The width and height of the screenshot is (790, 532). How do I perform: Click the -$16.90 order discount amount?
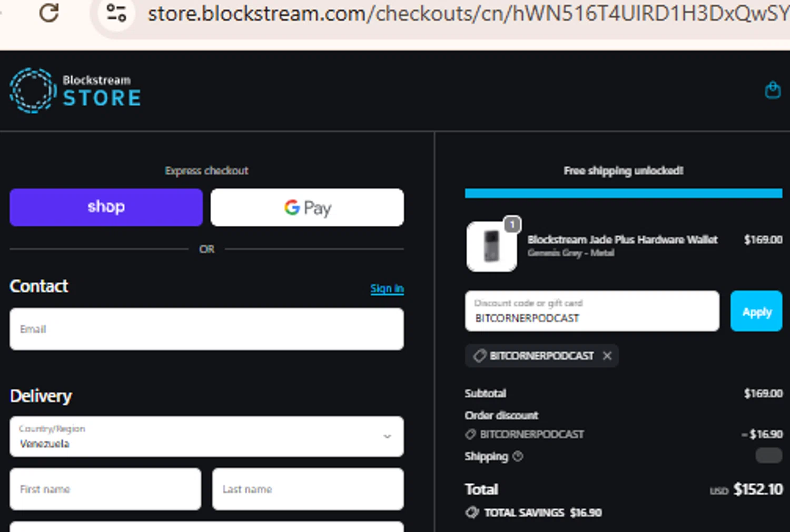[x=762, y=434]
